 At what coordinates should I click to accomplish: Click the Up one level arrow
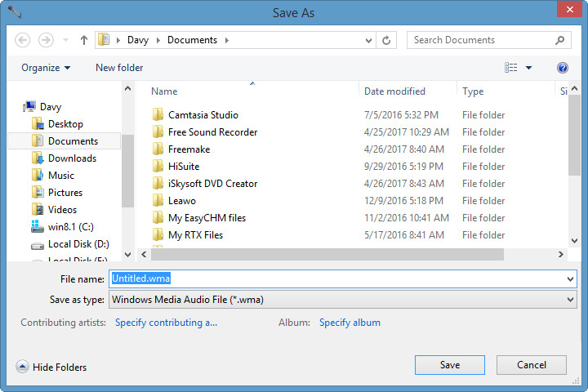pos(84,39)
